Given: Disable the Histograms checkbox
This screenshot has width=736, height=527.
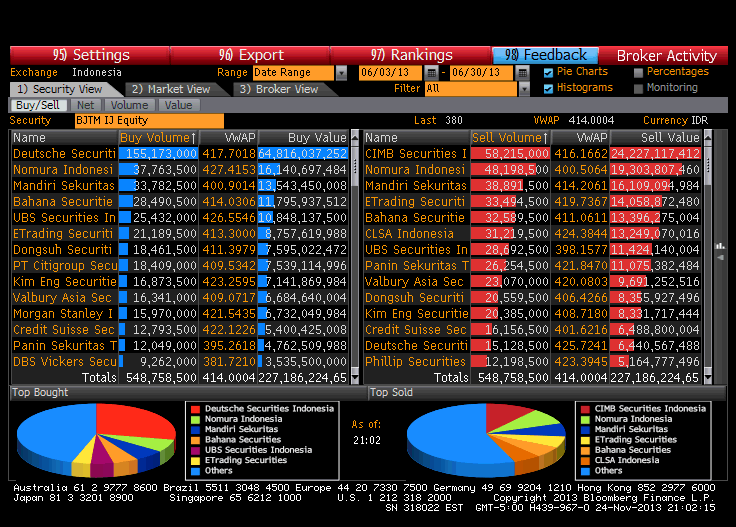Looking at the screenshot, I should point(548,88).
